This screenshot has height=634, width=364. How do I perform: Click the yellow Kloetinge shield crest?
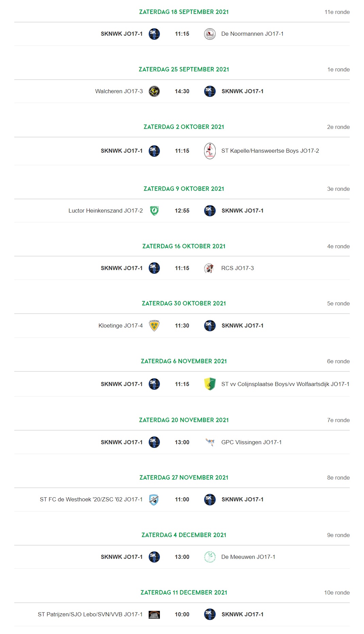click(x=154, y=326)
